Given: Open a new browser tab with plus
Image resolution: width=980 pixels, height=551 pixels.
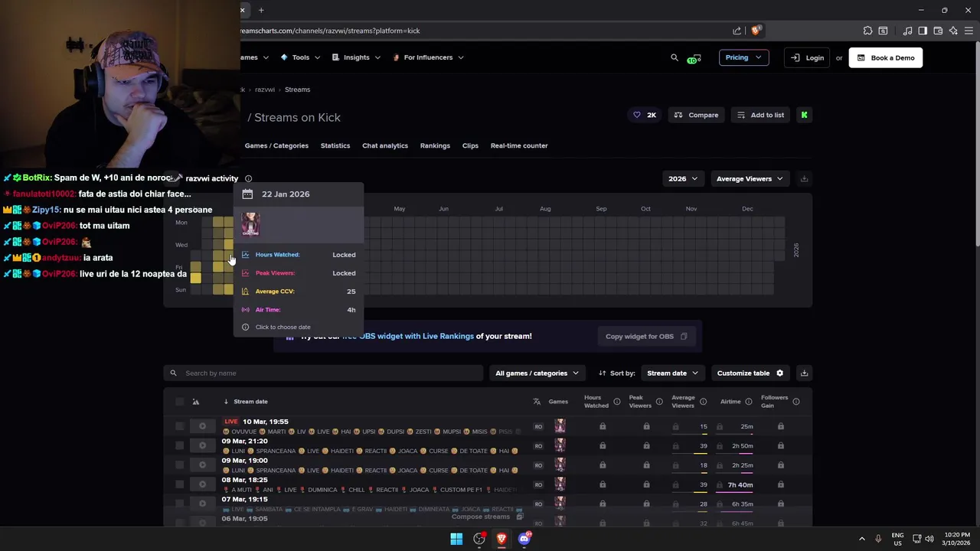Looking at the screenshot, I should pyautogui.click(x=261, y=10).
